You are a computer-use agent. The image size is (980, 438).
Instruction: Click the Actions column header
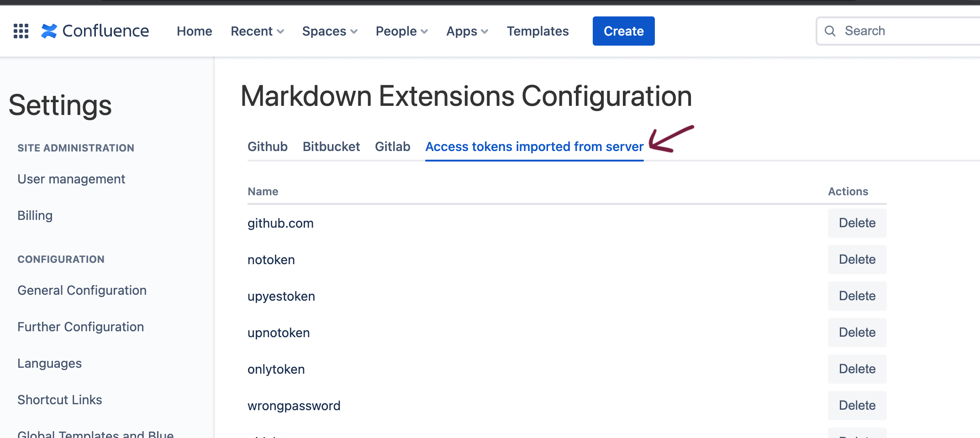point(848,192)
